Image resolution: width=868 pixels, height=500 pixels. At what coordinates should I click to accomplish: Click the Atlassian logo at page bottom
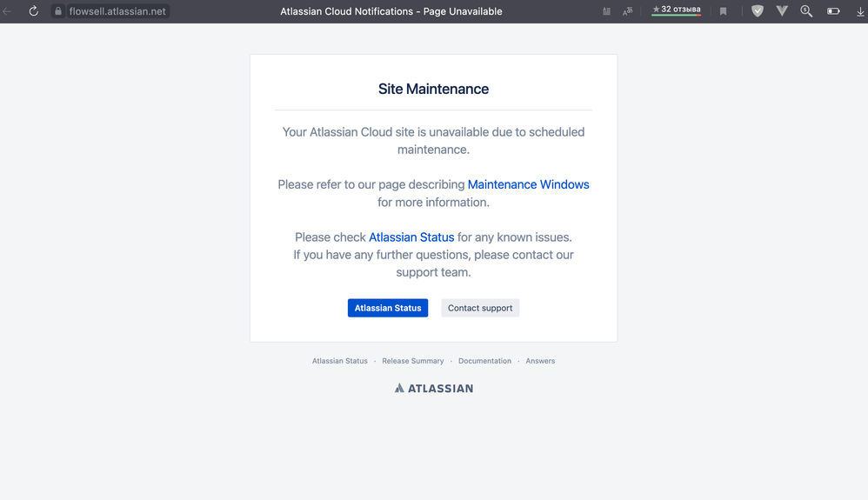point(434,388)
